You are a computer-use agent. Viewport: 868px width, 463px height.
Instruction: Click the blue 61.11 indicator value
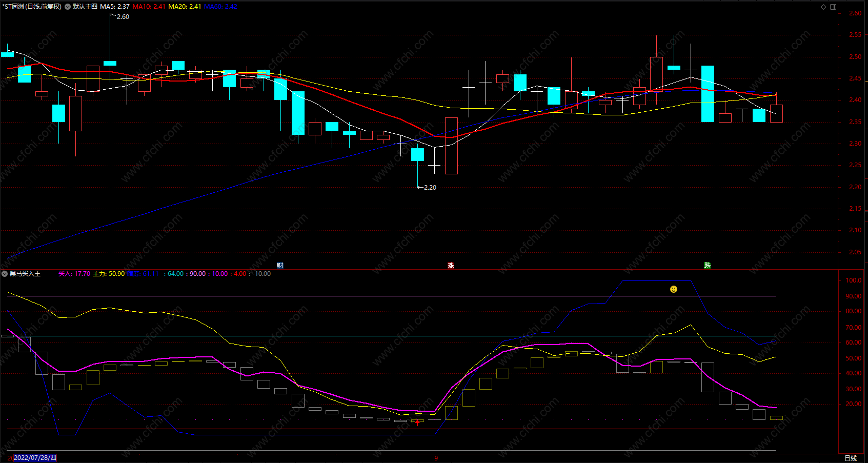click(151, 274)
